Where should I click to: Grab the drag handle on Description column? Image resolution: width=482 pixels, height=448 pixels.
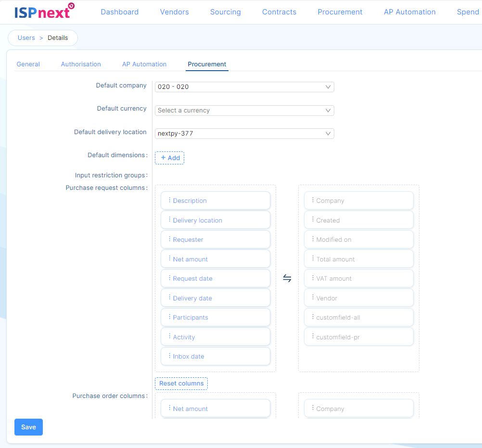point(169,200)
